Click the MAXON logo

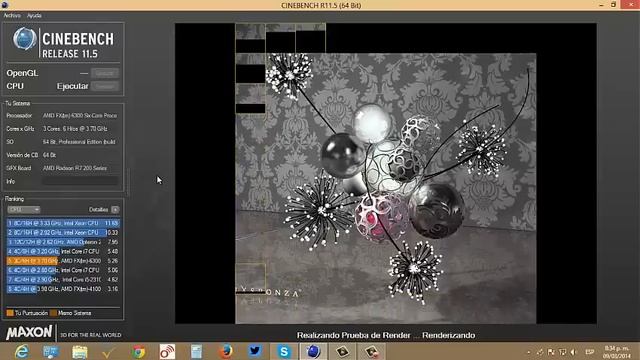[x=29, y=333]
